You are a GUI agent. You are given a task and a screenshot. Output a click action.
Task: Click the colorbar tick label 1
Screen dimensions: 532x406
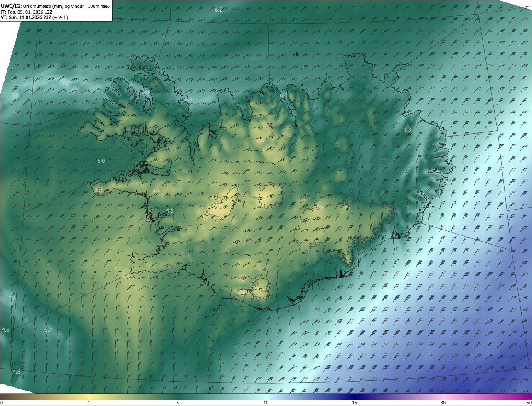coord(89,403)
